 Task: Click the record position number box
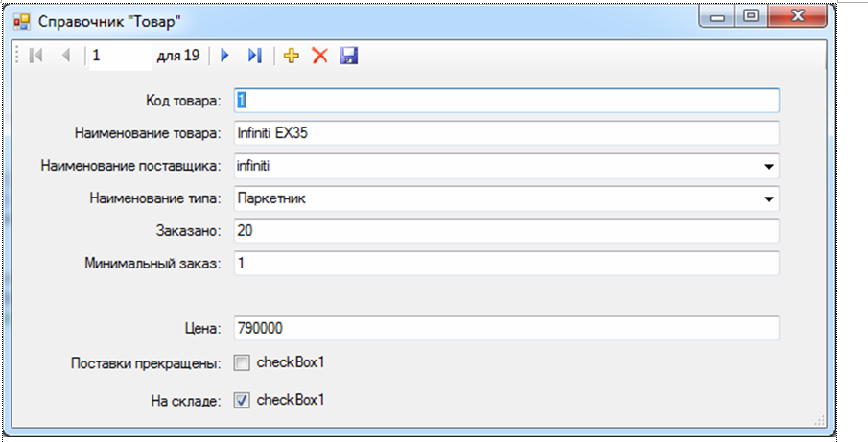pyautogui.click(x=120, y=56)
